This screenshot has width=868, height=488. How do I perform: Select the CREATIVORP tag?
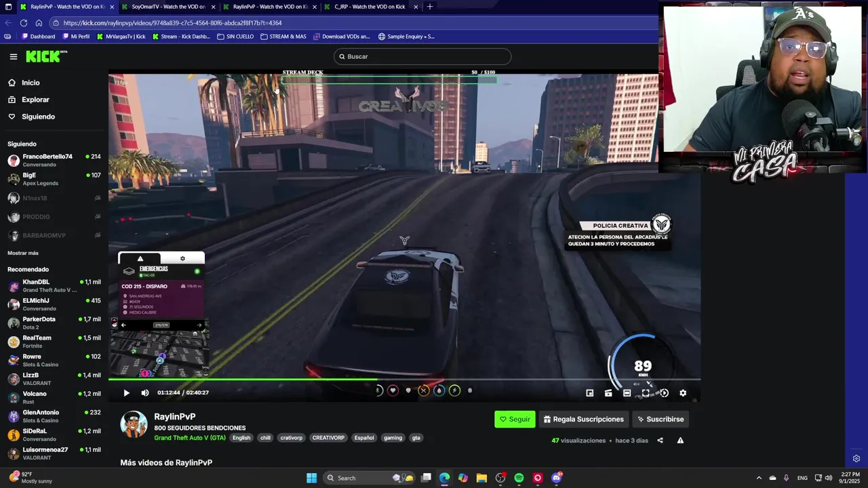[x=328, y=438]
